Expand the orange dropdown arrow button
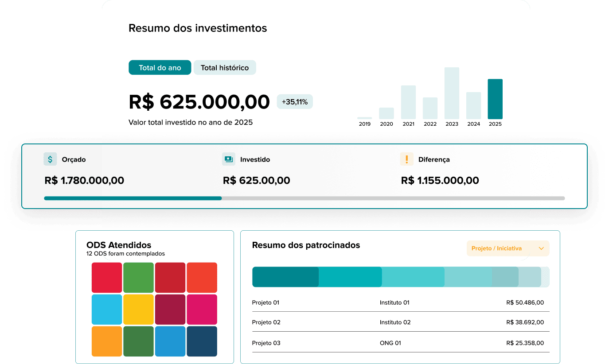The height and width of the screenshot is (364, 609). click(x=541, y=248)
